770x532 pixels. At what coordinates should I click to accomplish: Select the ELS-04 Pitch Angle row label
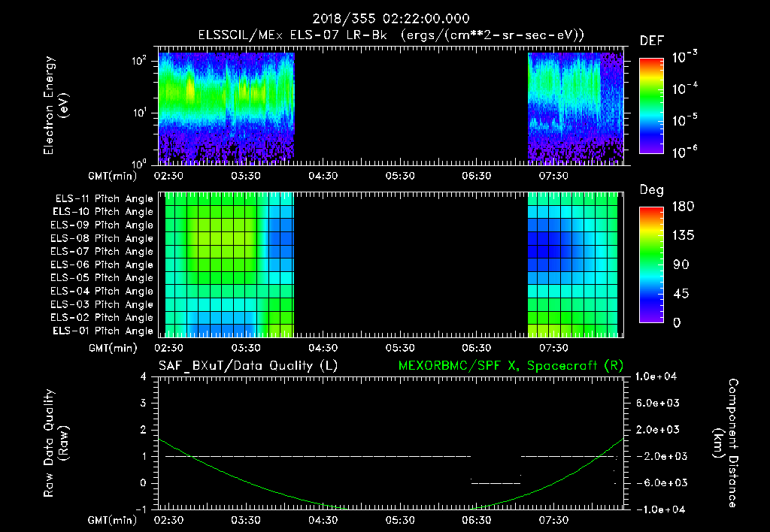[x=102, y=291]
